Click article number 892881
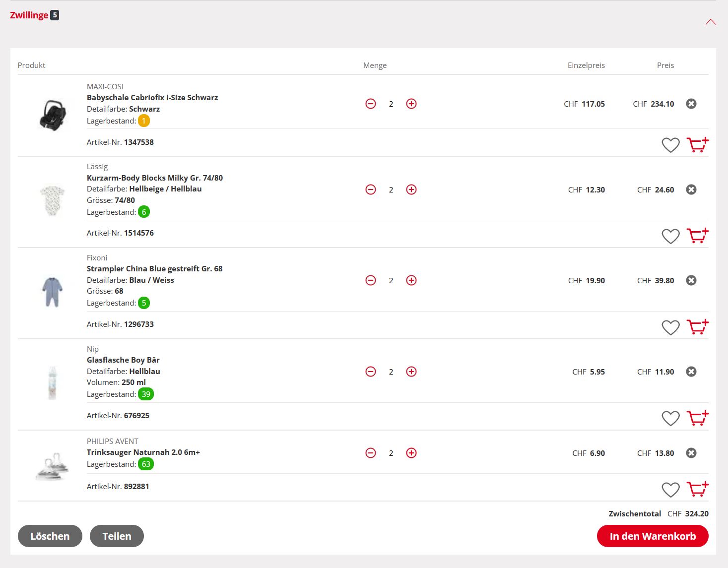 pos(136,487)
